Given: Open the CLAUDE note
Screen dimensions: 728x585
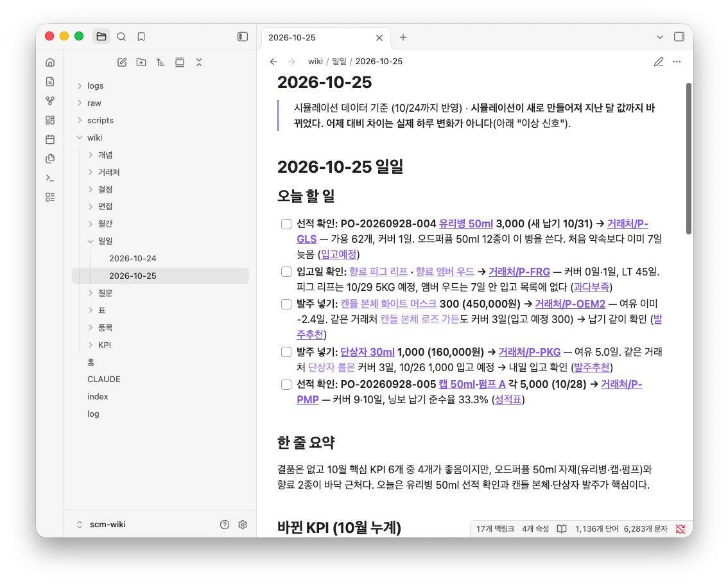Looking at the screenshot, I should tap(160, 380).
